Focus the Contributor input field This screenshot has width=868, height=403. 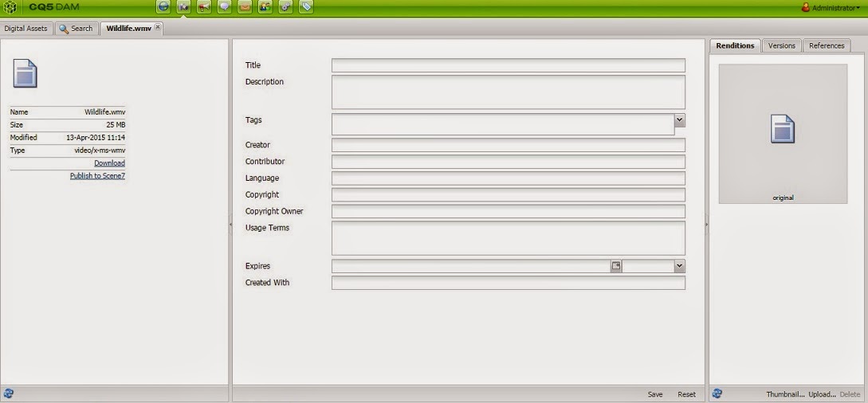tap(509, 162)
